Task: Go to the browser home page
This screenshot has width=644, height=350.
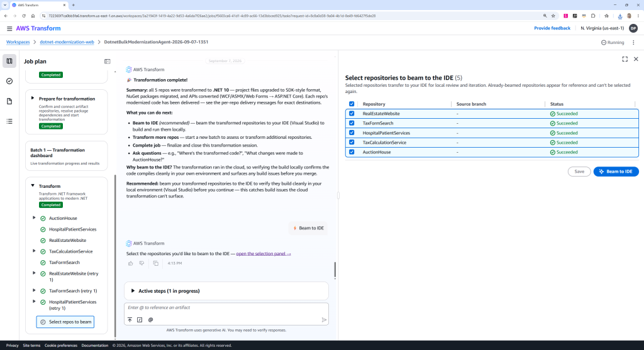Action: click(x=33, y=16)
